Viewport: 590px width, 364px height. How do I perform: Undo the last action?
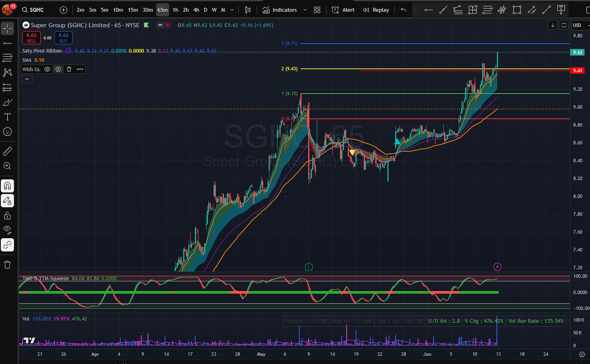click(x=403, y=10)
